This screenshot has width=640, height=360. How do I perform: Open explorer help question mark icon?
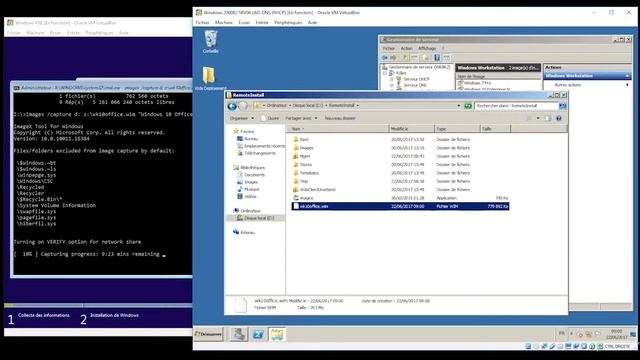click(559, 118)
